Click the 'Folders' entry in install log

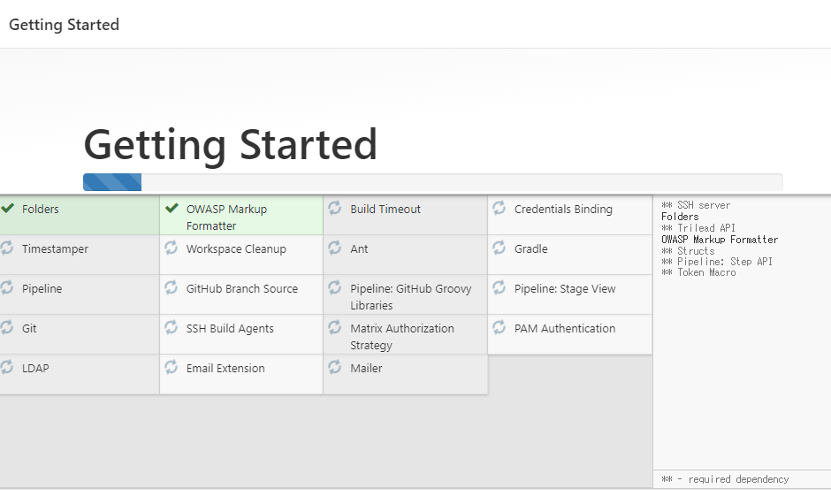click(x=680, y=217)
